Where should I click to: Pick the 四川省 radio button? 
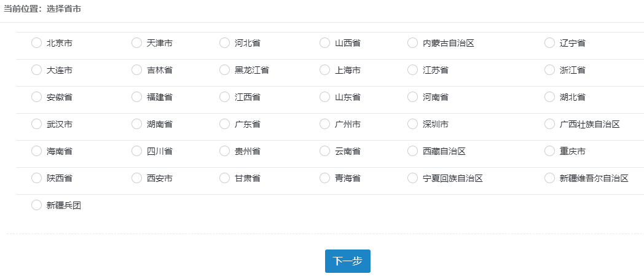pyautogui.click(x=136, y=151)
